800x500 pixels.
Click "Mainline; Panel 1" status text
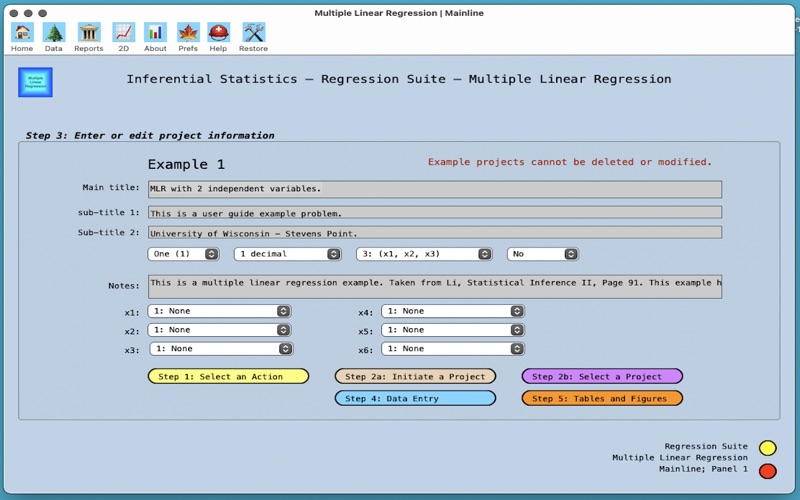click(703, 469)
